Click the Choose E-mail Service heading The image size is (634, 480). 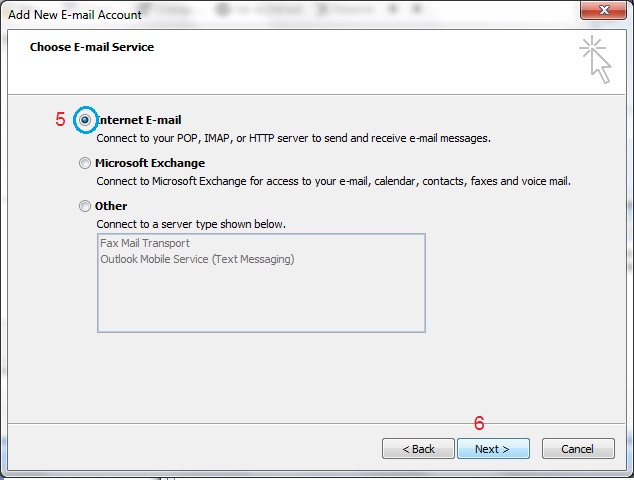click(92, 47)
